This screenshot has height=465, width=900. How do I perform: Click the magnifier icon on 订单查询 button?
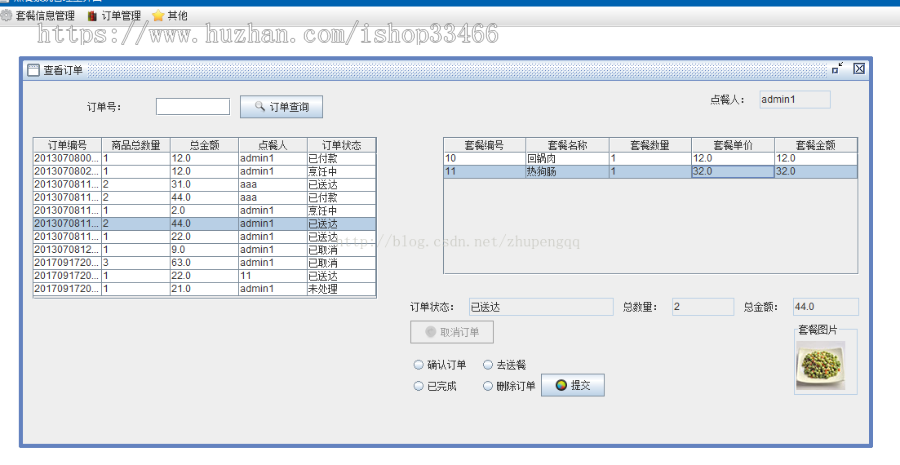260,106
